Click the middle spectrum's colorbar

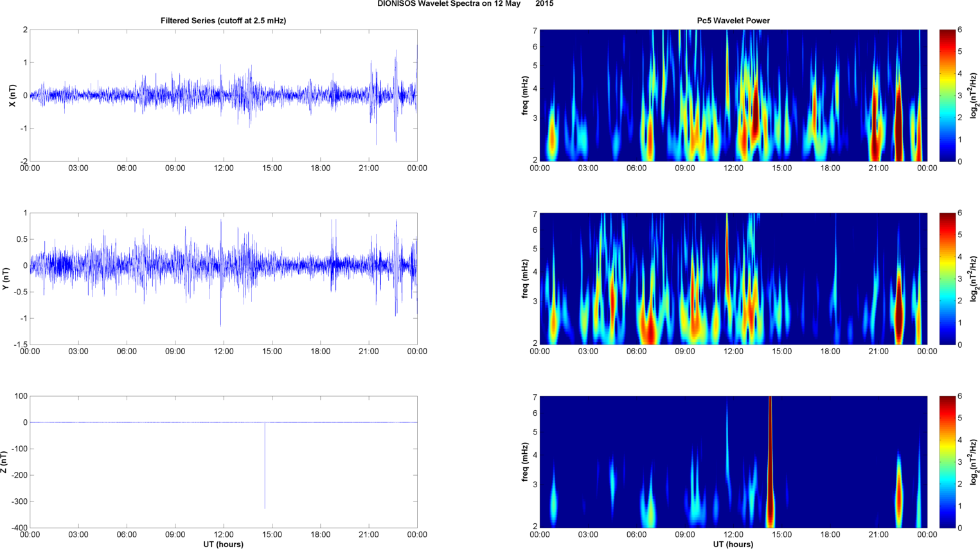[947, 278]
